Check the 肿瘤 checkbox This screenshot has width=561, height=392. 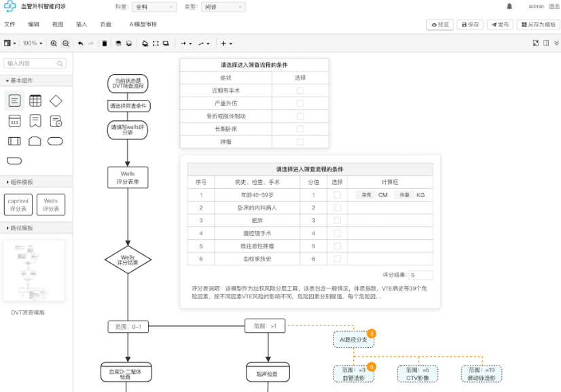[x=300, y=142]
